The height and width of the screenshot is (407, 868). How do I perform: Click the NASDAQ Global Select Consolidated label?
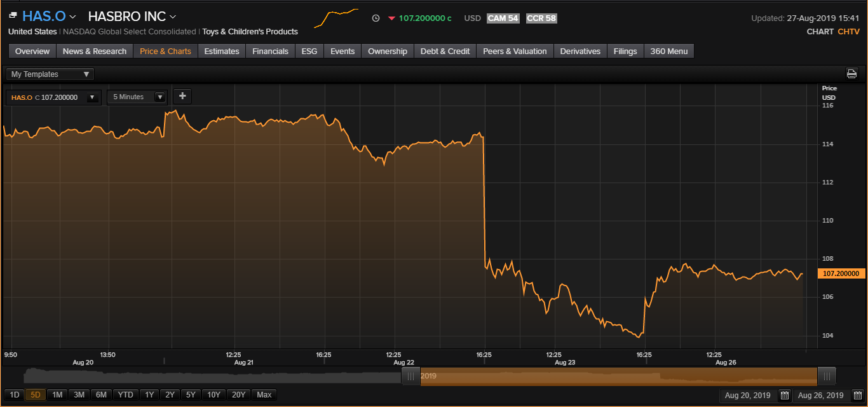pos(130,32)
